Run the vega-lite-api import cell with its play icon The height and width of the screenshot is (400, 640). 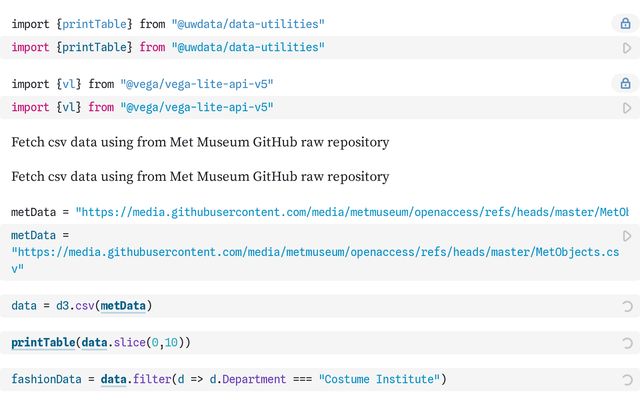point(627,108)
